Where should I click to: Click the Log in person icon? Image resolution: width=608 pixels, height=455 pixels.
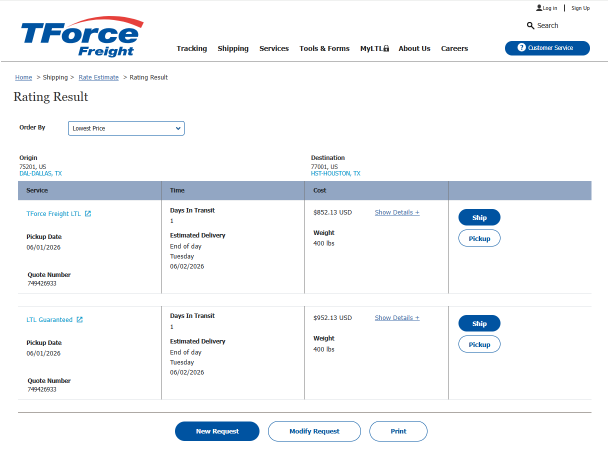click(539, 8)
